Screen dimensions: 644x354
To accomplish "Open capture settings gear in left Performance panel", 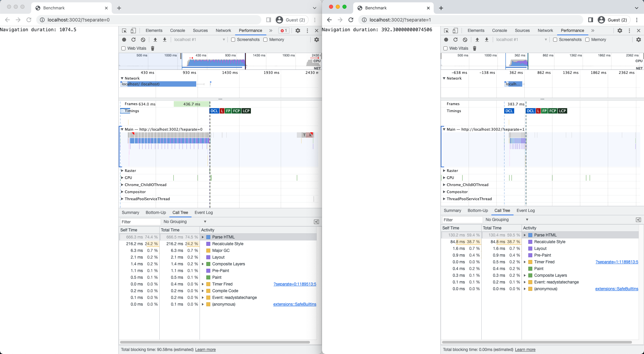I will point(317,40).
